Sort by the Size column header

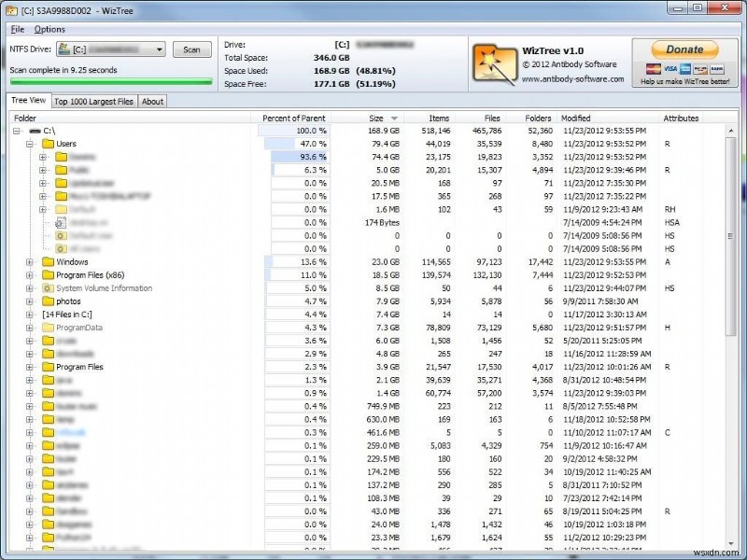[x=377, y=118]
